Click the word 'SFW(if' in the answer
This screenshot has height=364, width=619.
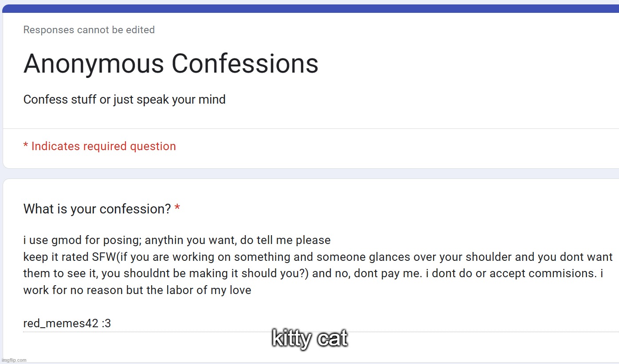[x=110, y=257]
